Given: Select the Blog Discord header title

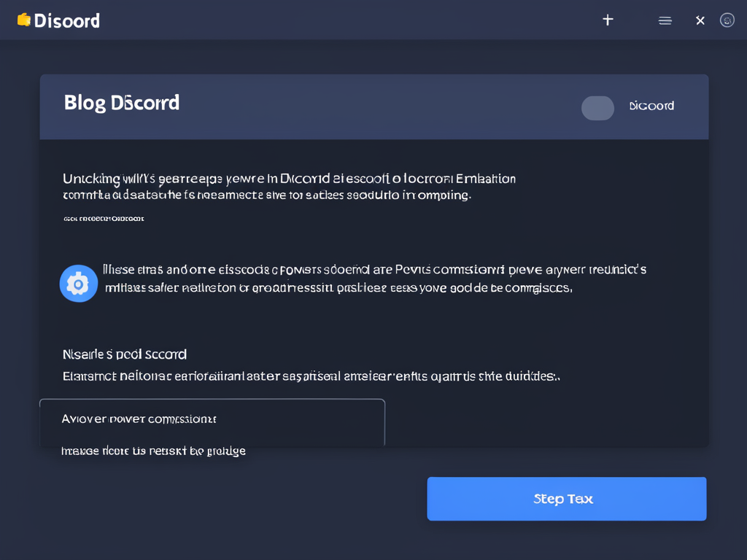Looking at the screenshot, I should tap(121, 102).
